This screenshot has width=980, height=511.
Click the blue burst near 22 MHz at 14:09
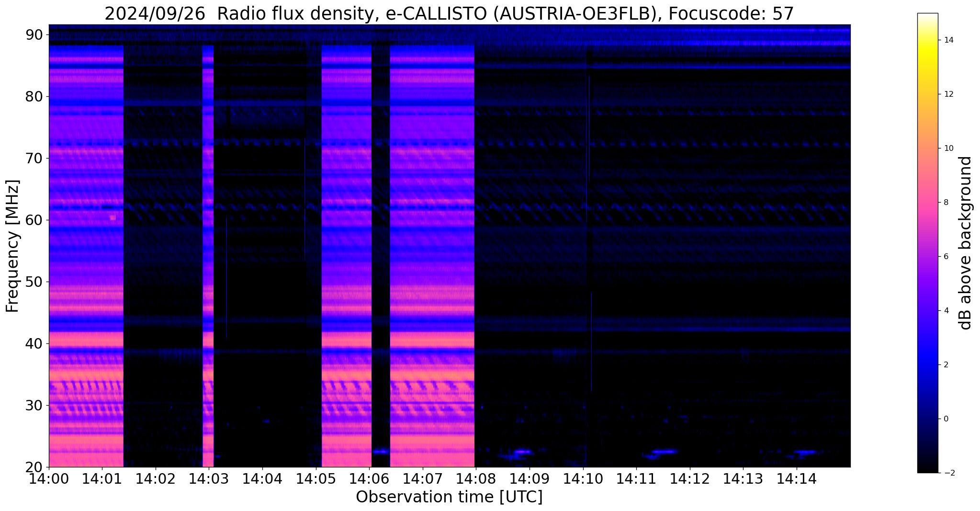tap(522, 452)
